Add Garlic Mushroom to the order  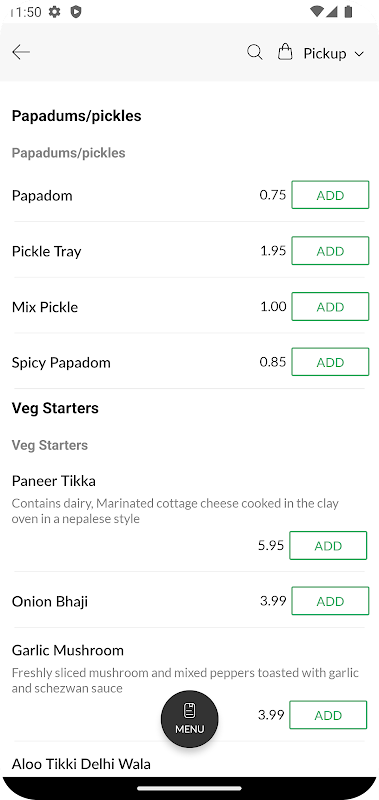(328, 715)
